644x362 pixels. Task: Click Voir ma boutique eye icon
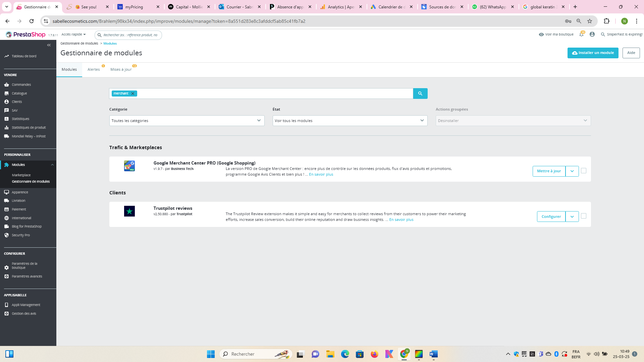[x=541, y=35]
